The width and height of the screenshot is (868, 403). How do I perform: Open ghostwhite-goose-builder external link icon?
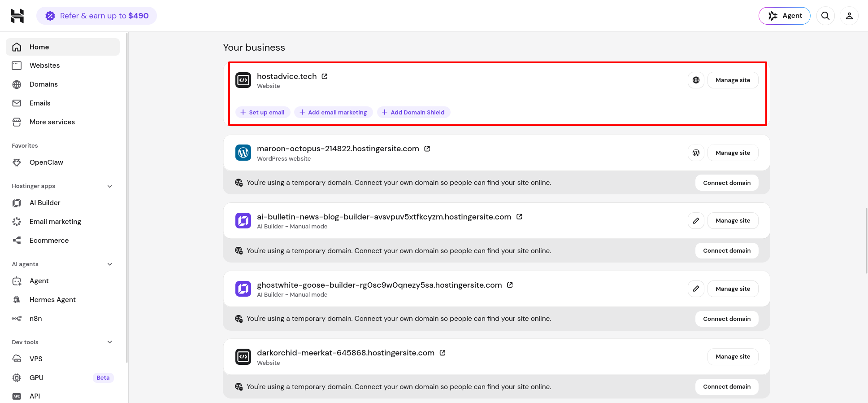(x=510, y=285)
